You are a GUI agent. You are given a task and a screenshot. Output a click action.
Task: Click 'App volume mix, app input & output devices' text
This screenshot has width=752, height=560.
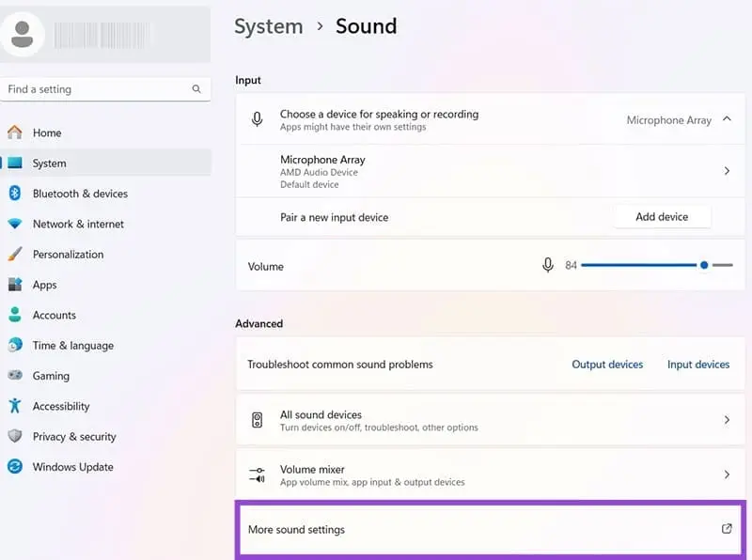(372, 482)
